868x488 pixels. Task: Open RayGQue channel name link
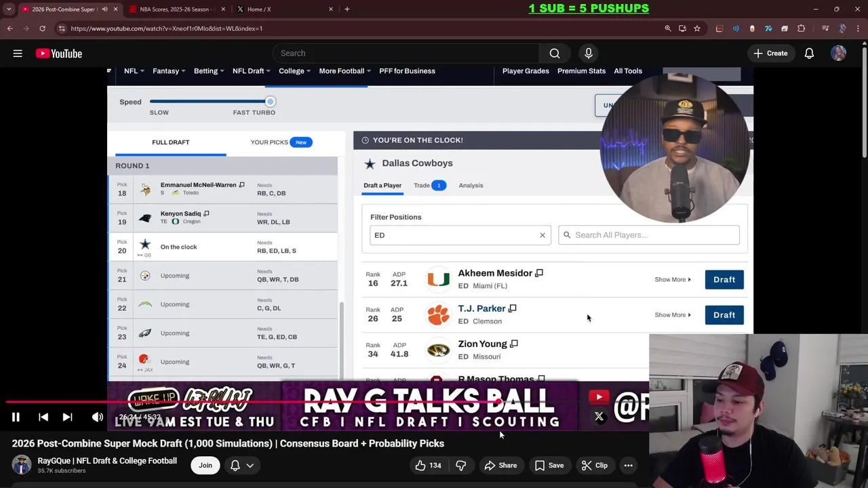point(107,461)
